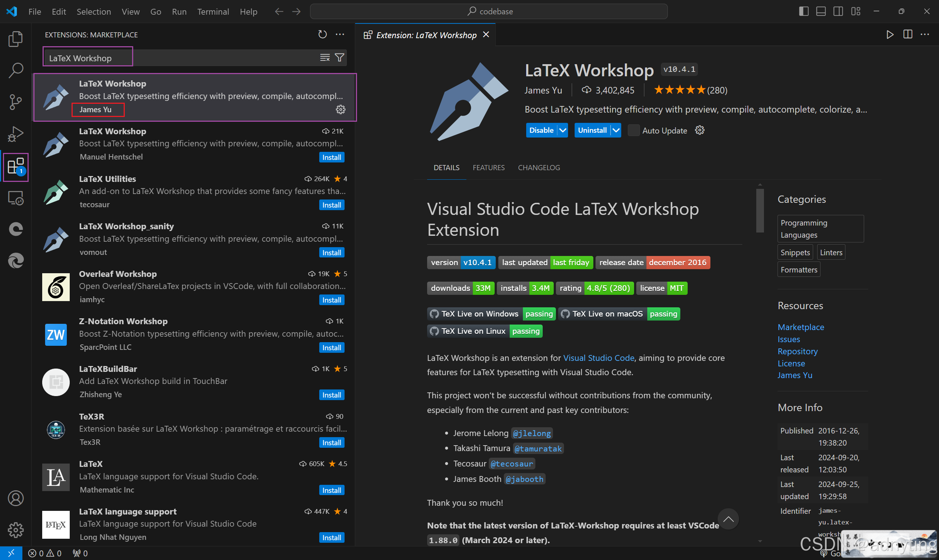Toggle the primary side bar layout icon

coord(804,11)
